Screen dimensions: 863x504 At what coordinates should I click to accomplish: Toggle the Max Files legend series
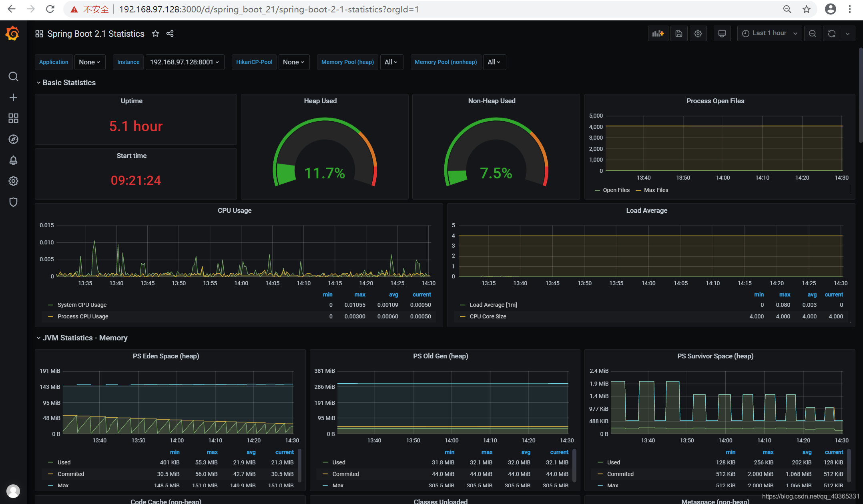tap(656, 190)
